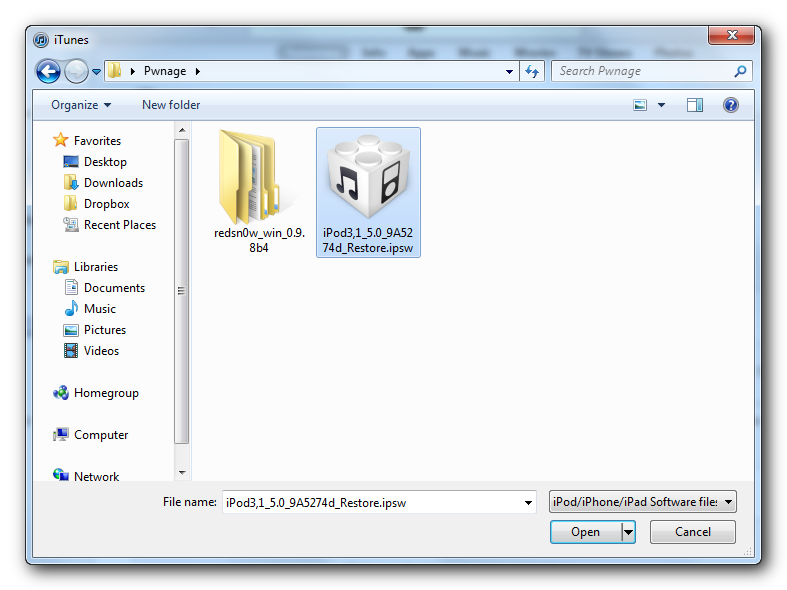
Task: Open the More view options dropdown arrow
Action: click(x=662, y=105)
